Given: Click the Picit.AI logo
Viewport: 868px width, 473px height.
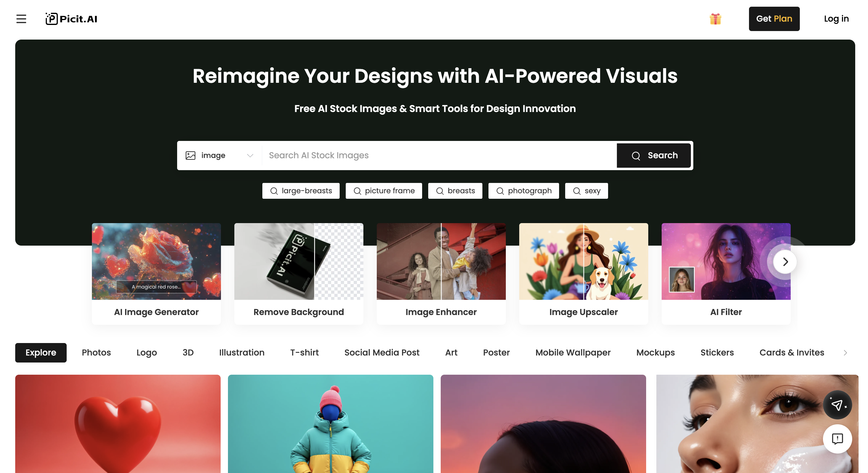Looking at the screenshot, I should pyautogui.click(x=72, y=19).
